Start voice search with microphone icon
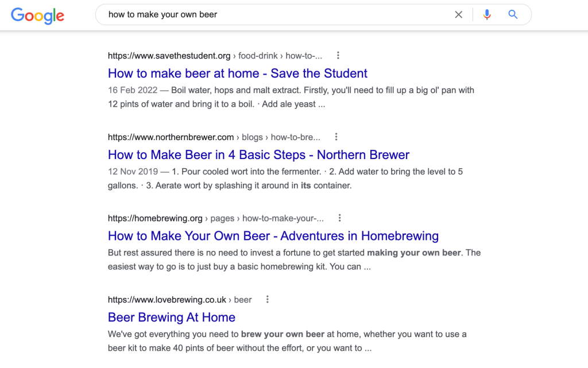 click(x=487, y=14)
